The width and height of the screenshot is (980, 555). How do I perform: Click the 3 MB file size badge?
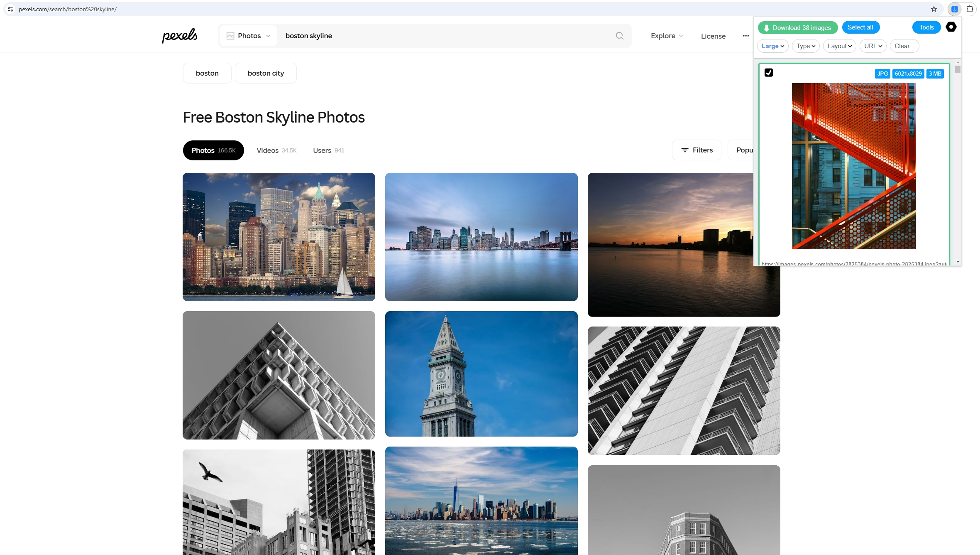pos(935,74)
